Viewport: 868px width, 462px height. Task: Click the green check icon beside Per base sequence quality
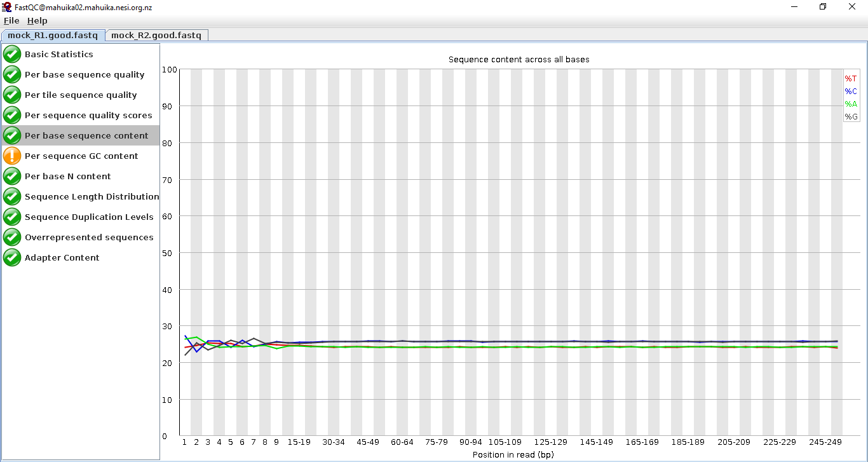(12, 74)
